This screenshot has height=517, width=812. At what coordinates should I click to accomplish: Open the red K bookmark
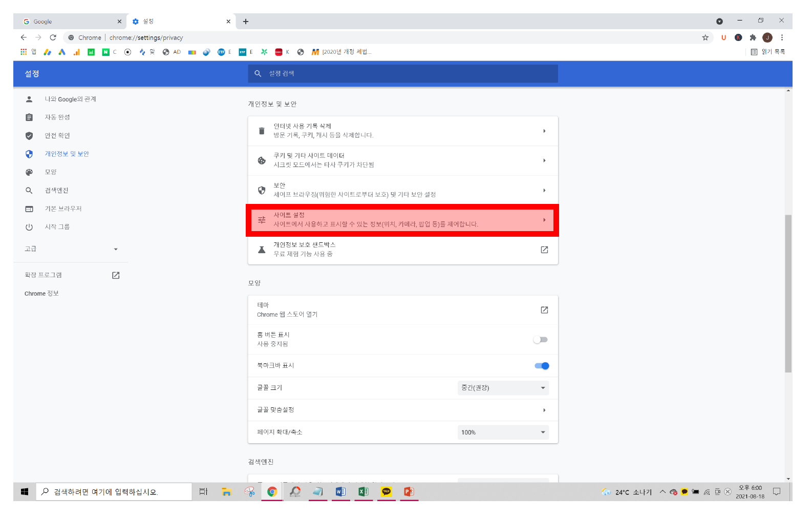click(x=282, y=52)
